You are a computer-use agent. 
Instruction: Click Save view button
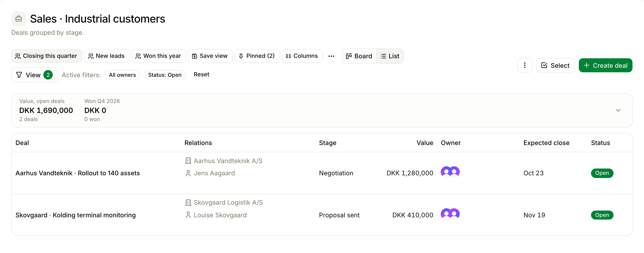pyautogui.click(x=210, y=56)
